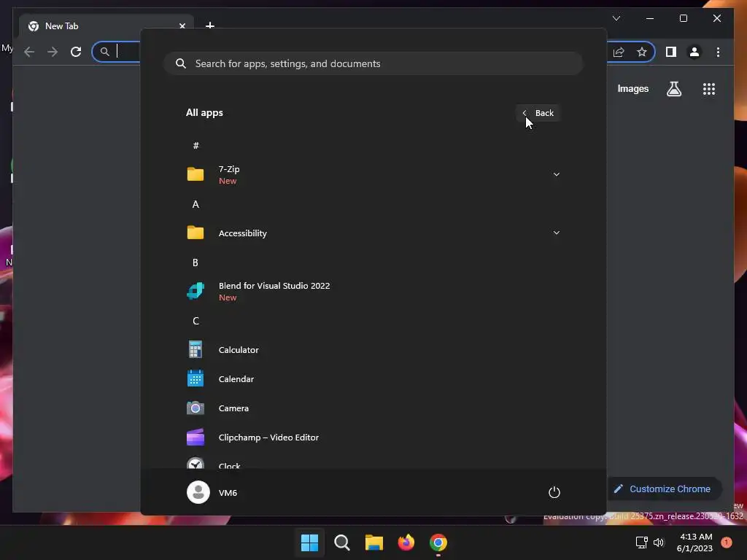Open the VM6 user account avatar
The width and height of the screenshot is (747, 560).
198,492
